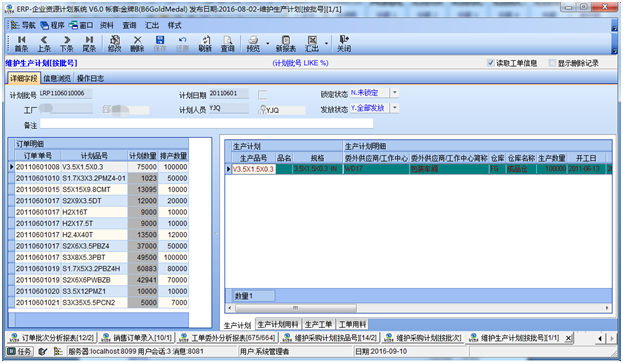
Task: Switch to the 生产工单 tab
Action: coord(319,324)
